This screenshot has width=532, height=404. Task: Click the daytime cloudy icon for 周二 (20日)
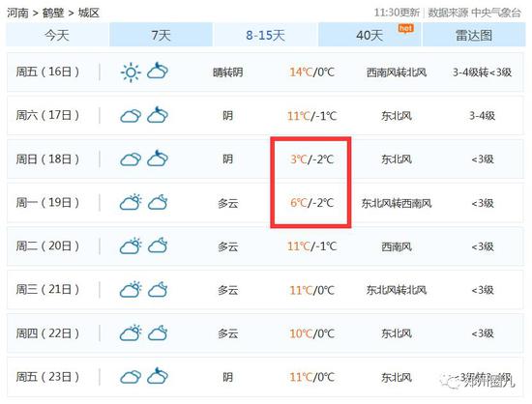coord(131,245)
